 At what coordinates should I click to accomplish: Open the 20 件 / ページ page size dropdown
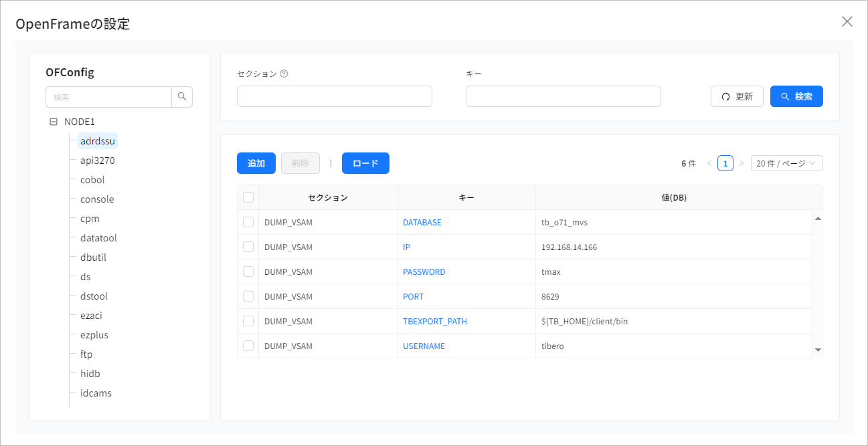786,163
